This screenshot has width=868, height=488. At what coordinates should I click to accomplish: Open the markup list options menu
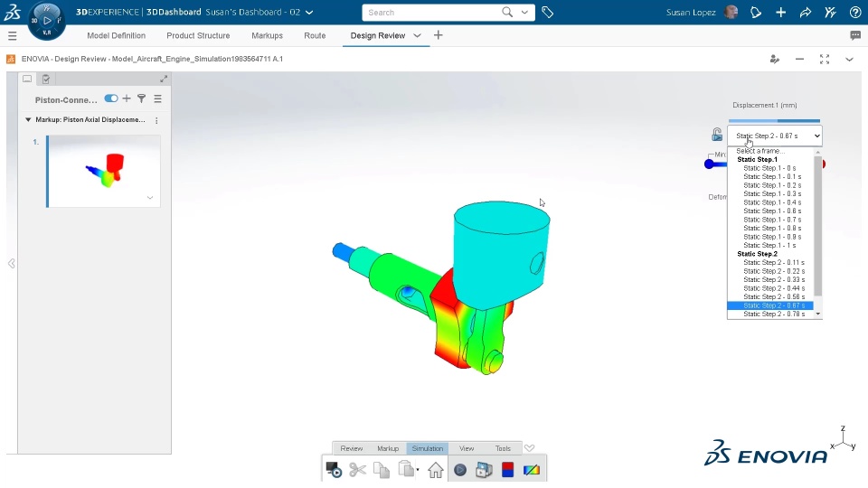pyautogui.click(x=157, y=99)
